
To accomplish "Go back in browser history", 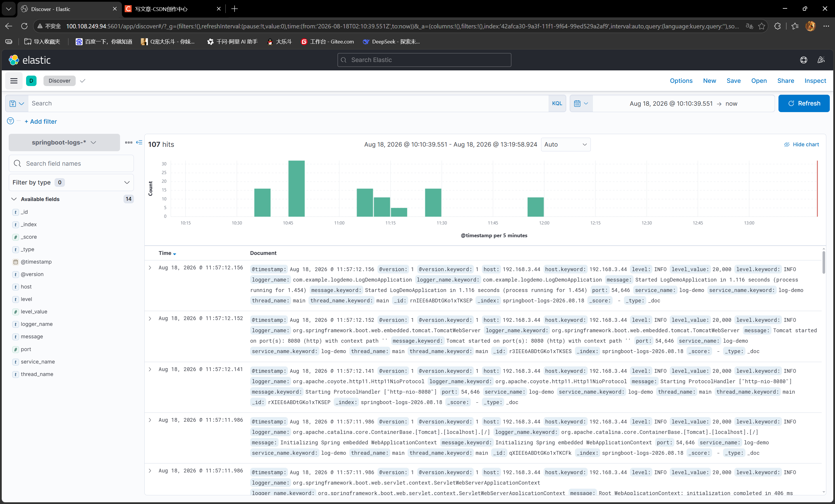I will [x=9, y=26].
